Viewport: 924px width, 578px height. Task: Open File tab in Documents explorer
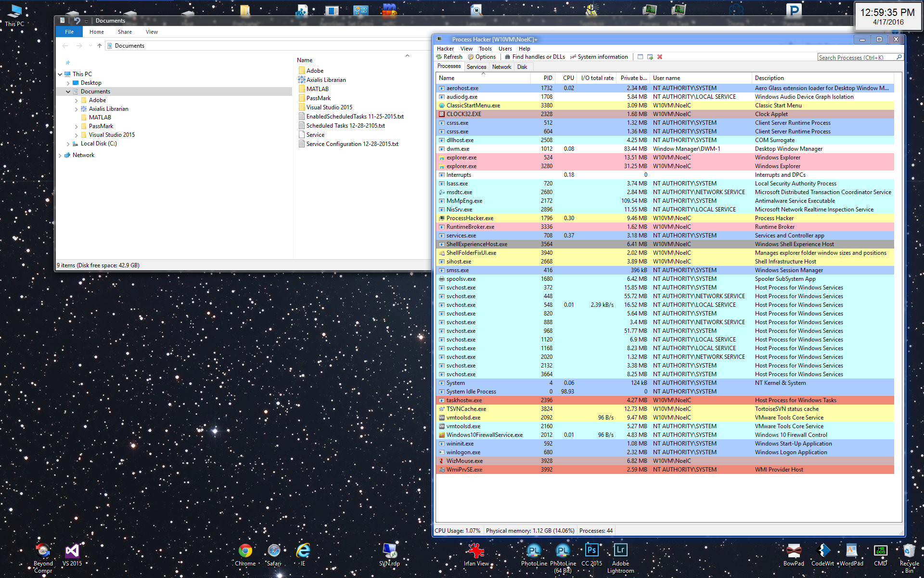pyautogui.click(x=69, y=32)
